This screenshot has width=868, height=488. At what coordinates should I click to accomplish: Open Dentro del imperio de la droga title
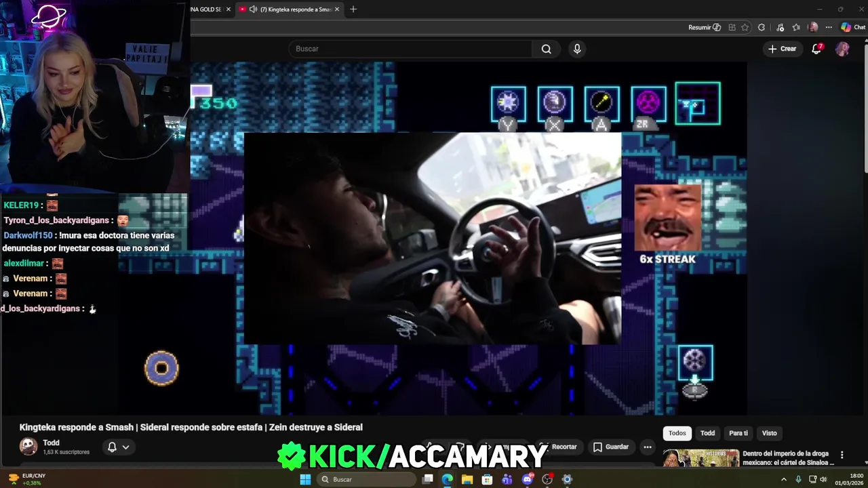(x=789, y=458)
